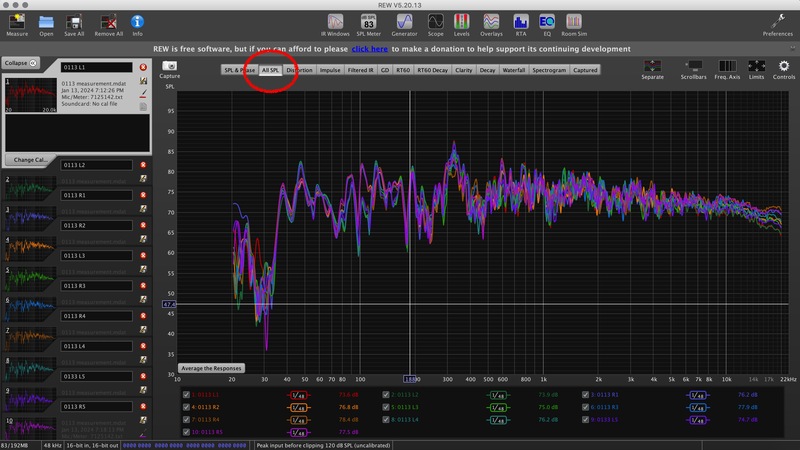Disable the 3: 0113 R1 trace checkbox
The height and width of the screenshot is (450, 800).
pyautogui.click(x=585, y=395)
